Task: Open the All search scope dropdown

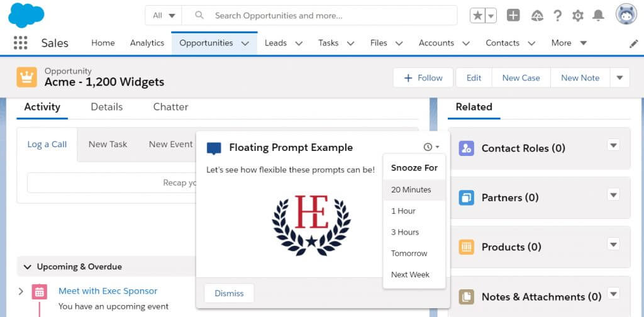Action: tap(164, 16)
